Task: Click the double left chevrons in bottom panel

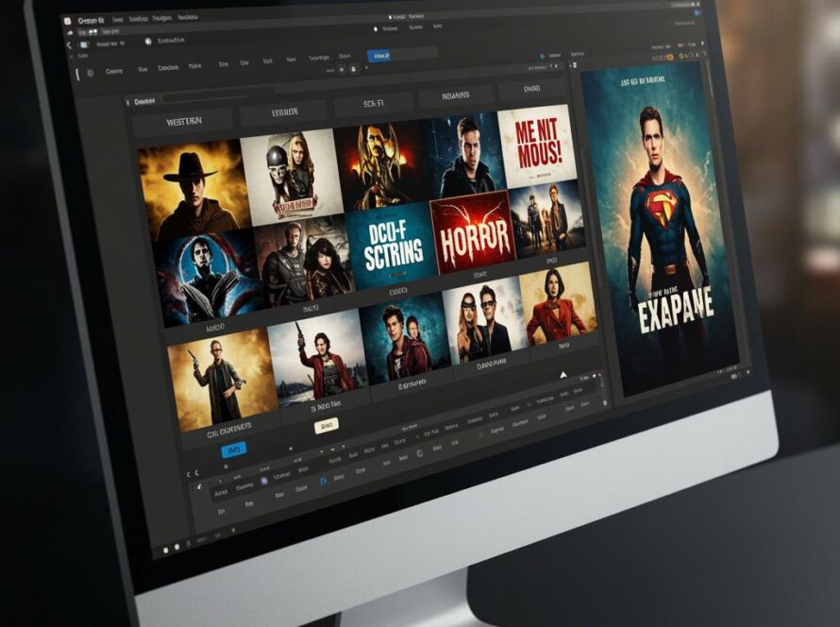Action: 193,474
